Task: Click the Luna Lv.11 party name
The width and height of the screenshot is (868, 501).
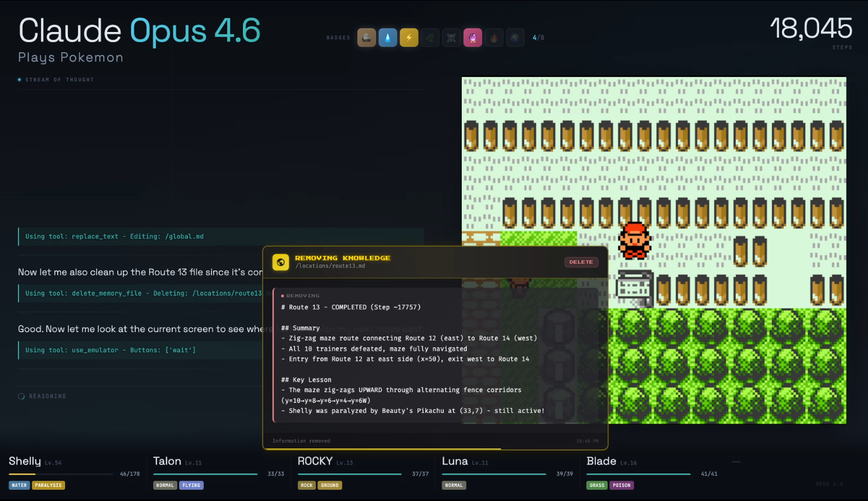Action: point(465,461)
